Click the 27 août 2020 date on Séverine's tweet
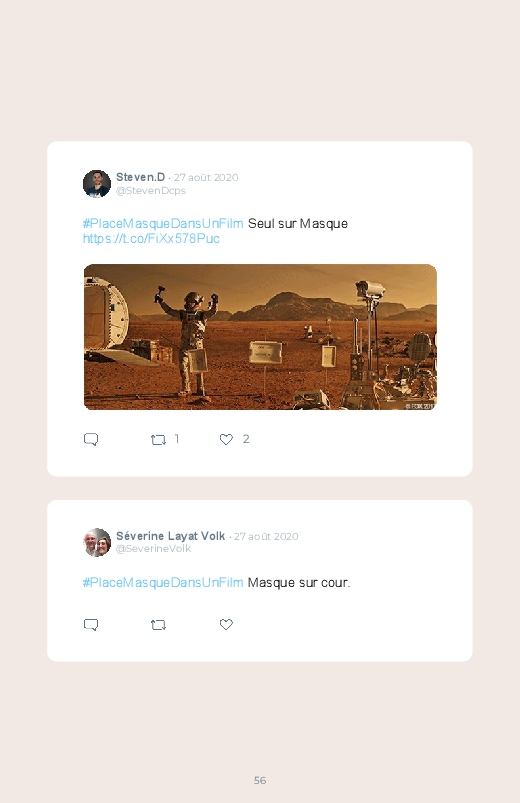This screenshot has width=520, height=803. click(266, 537)
